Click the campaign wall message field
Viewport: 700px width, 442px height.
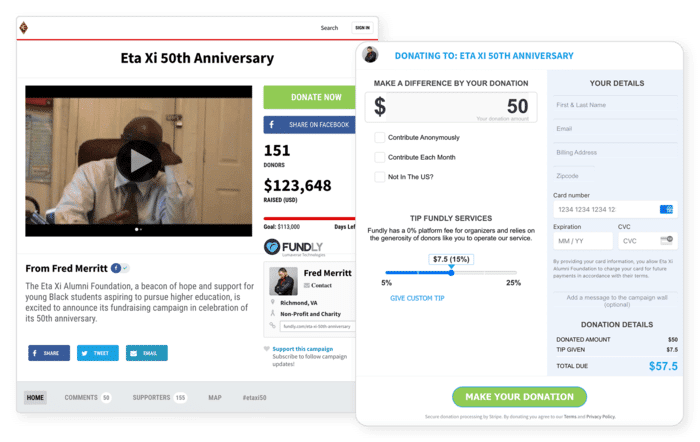617,301
